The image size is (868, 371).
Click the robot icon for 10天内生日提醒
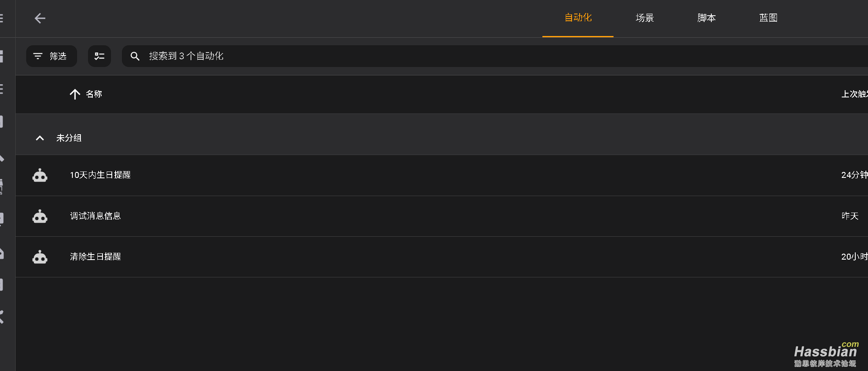(x=40, y=175)
